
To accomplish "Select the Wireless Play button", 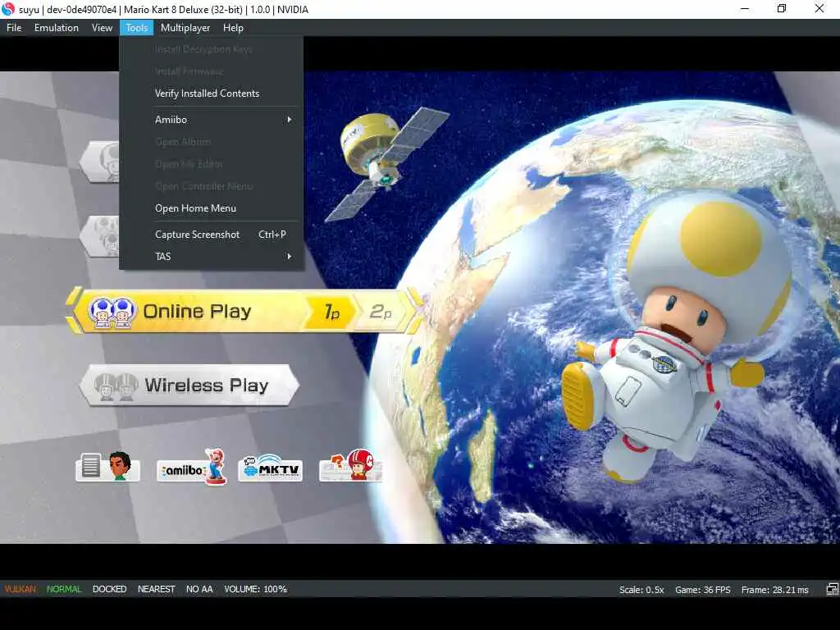I will pyautogui.click(x=189, y=386).
